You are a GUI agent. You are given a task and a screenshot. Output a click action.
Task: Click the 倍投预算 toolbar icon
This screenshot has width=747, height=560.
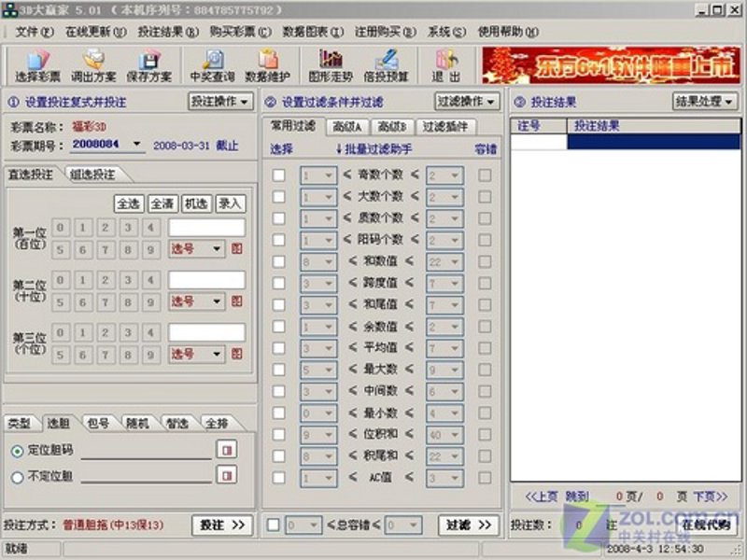click(x=386, y=65)
